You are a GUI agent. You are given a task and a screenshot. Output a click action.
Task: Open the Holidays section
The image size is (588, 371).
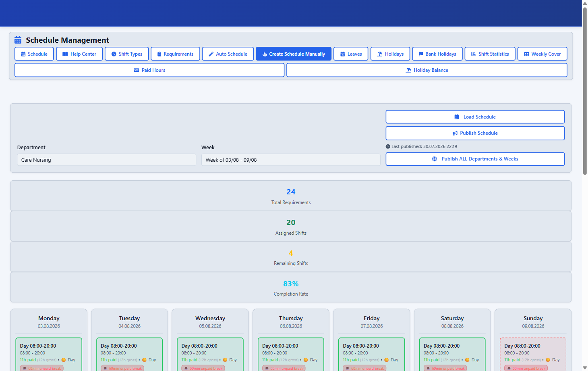click(x=390, y=54)
